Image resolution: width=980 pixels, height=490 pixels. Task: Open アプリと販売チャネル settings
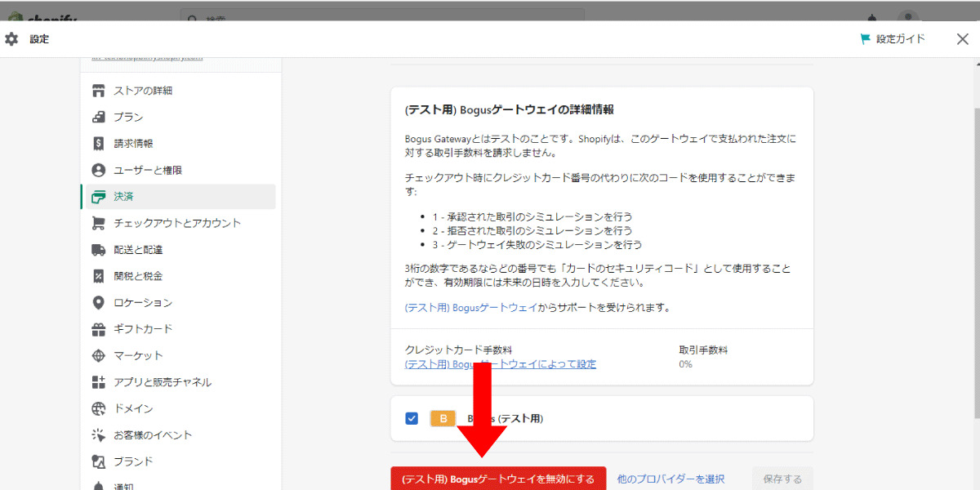pyautogui.click(x=163, y=382)
